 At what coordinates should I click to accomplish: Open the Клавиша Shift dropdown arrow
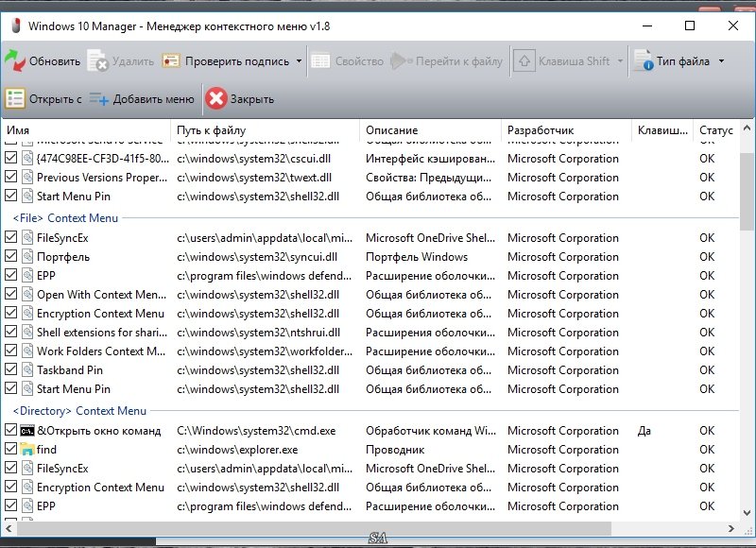pyautogui.click(x=620, y=61)
